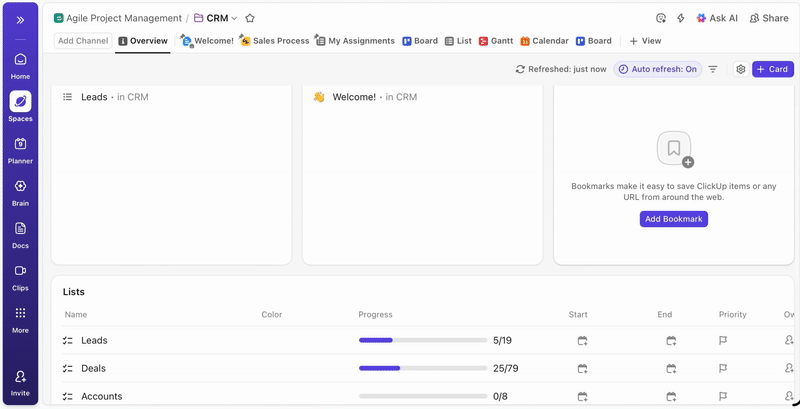The image size is (800, 409).
Task: Favorite the CRM space with star icon
Action: click(x=250, y=18)
